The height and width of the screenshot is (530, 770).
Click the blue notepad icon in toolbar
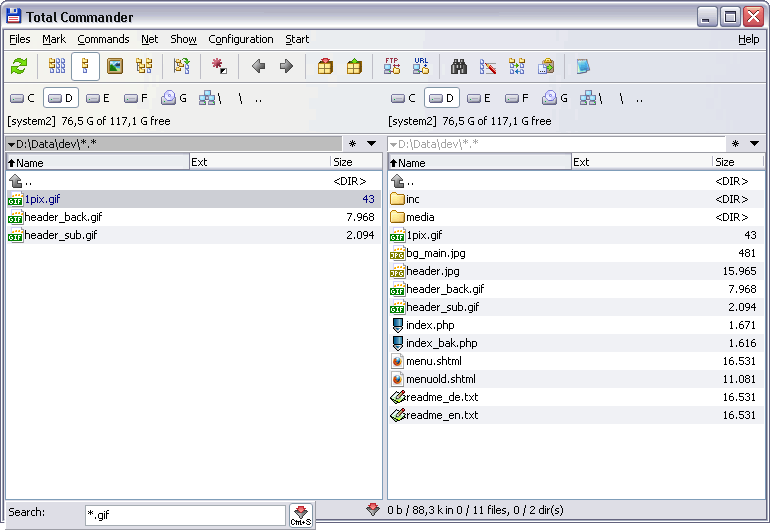(583, 66)
